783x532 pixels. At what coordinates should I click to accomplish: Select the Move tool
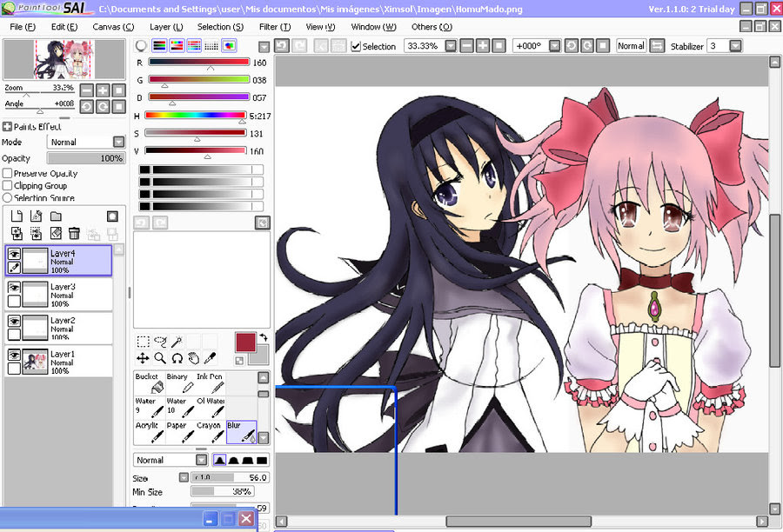point(143,358)
